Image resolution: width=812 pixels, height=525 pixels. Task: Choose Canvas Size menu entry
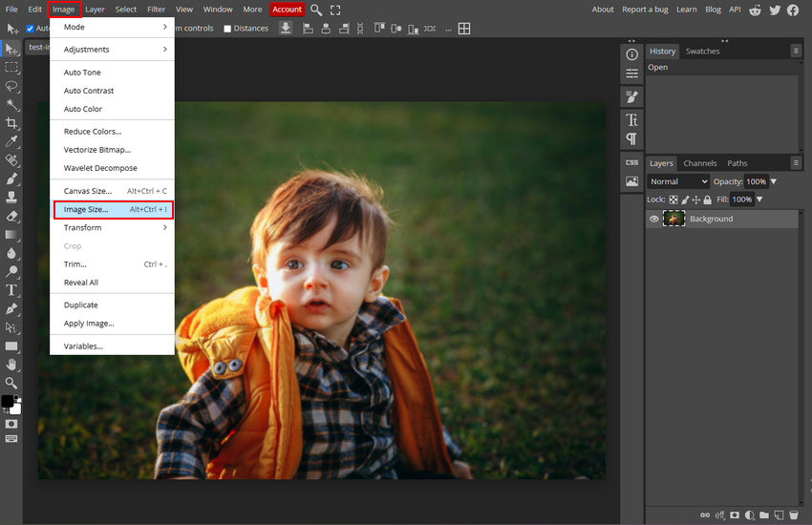tap(112, 191)
